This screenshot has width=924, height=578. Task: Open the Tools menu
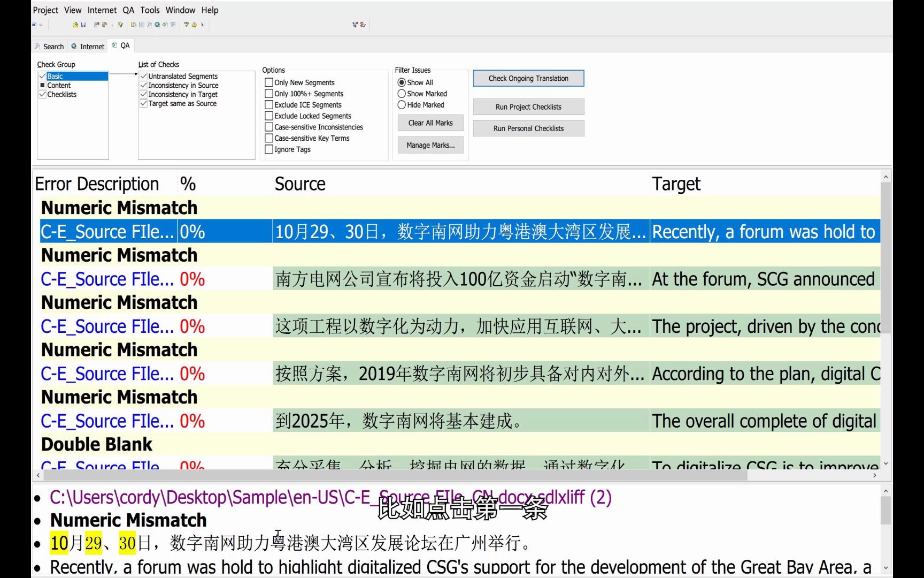pos(150,10)
